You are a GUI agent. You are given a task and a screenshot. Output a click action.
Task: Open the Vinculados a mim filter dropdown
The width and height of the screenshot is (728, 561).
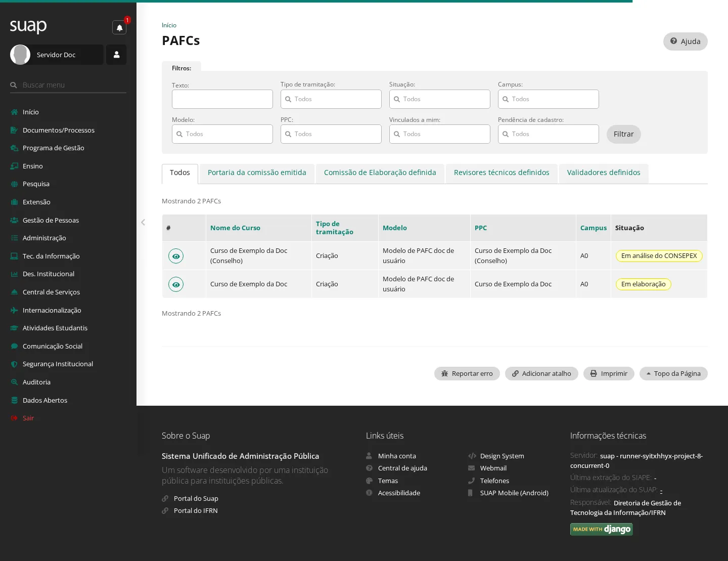click(440, 134)
